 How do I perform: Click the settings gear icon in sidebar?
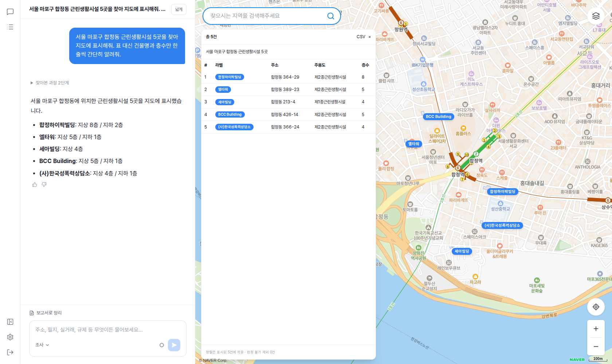tap(10, 337)
